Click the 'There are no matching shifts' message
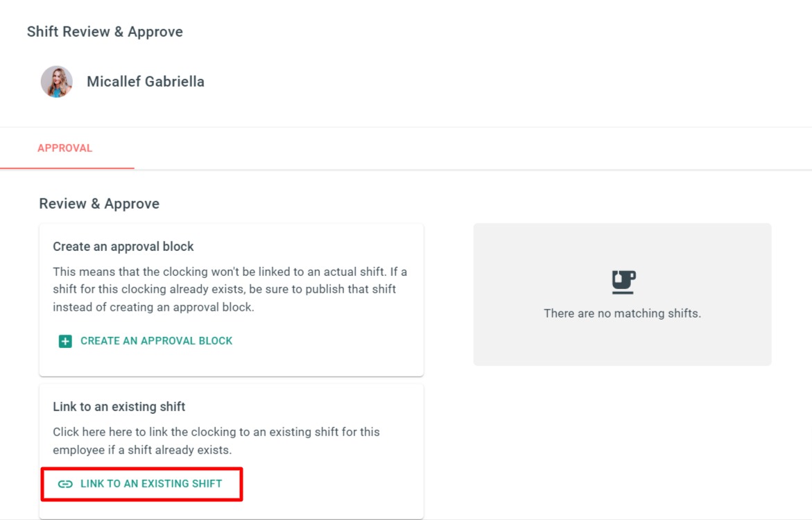The width and height of the screenshot is (812, 520). (x=623, y=313)
